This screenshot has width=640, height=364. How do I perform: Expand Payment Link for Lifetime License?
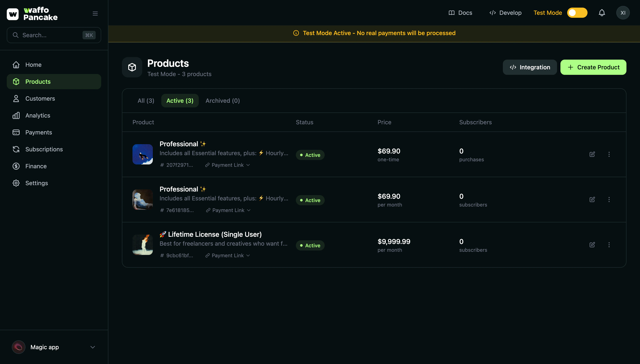tap(227, 255)
